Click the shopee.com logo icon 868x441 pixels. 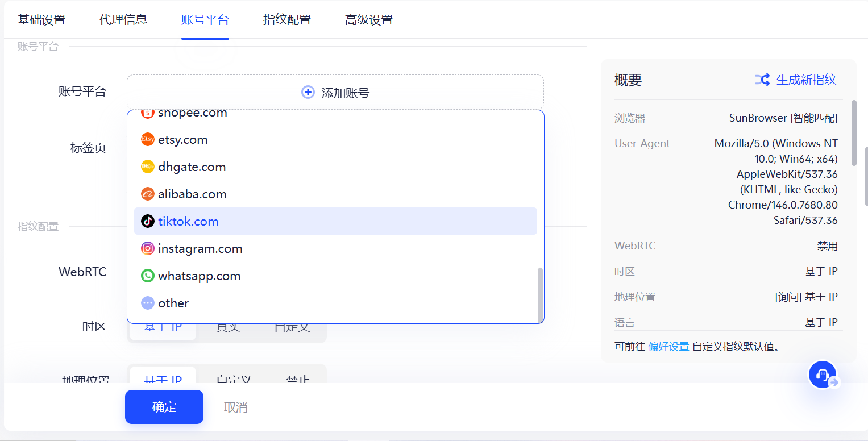coord(148,113)
